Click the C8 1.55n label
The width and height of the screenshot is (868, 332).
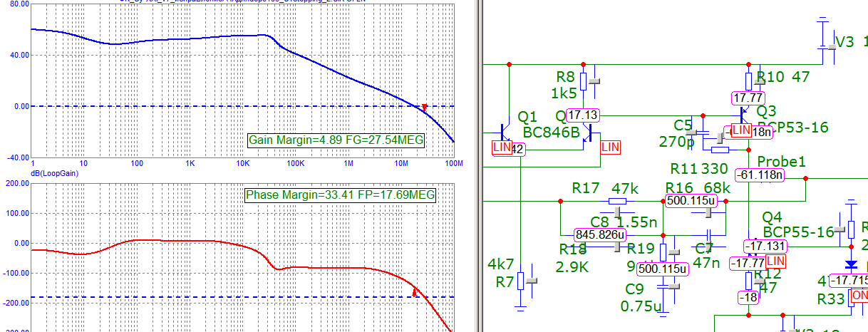click(x=622, y=222)
